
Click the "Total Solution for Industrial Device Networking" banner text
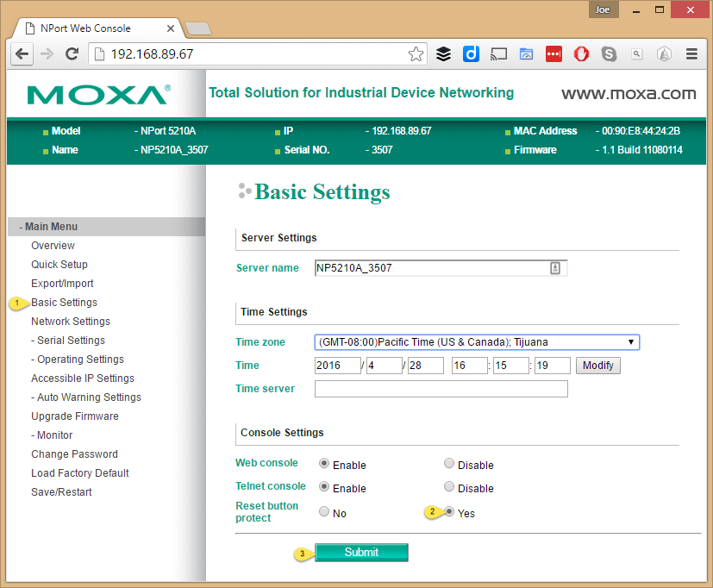(361, 93)
